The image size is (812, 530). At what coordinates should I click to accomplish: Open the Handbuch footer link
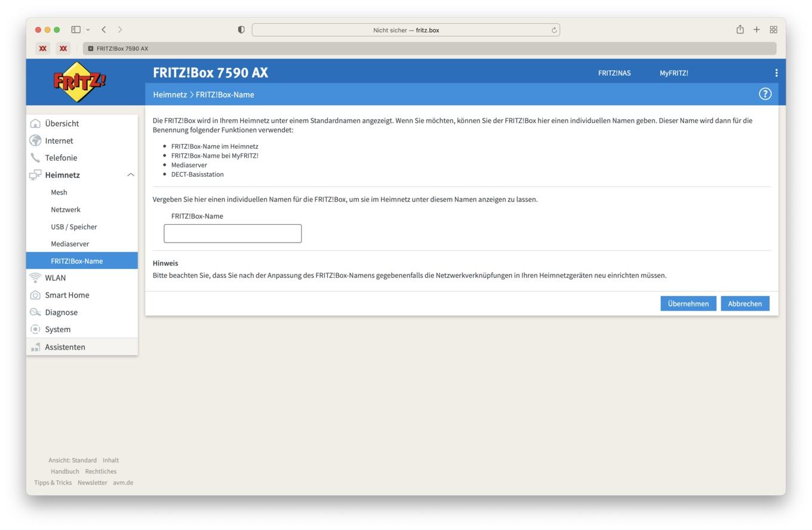[x=65, y=471]
